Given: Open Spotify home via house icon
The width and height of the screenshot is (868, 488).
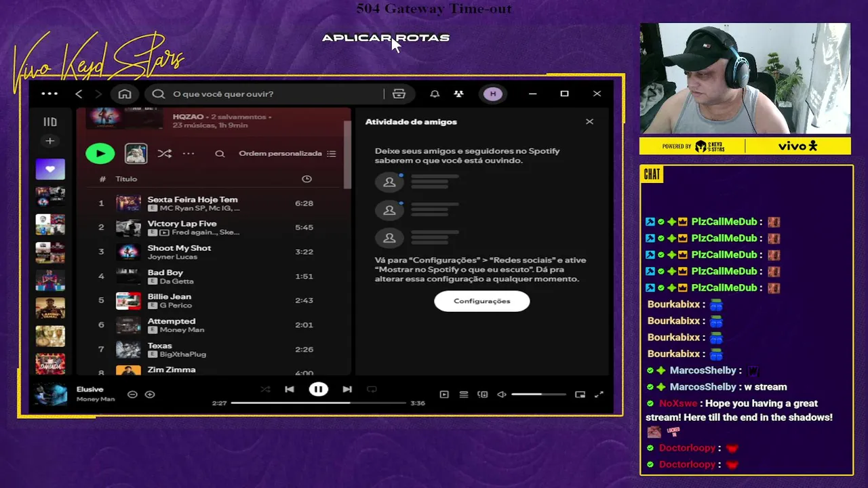Looking at the screenshot, I should tap(125, 94).
